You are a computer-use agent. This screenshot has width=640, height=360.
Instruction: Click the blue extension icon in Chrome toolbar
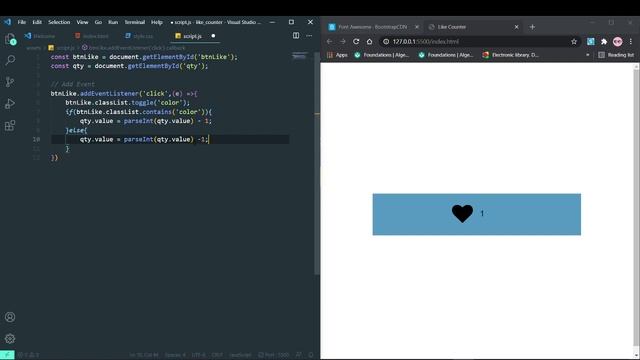coord(591,41)
